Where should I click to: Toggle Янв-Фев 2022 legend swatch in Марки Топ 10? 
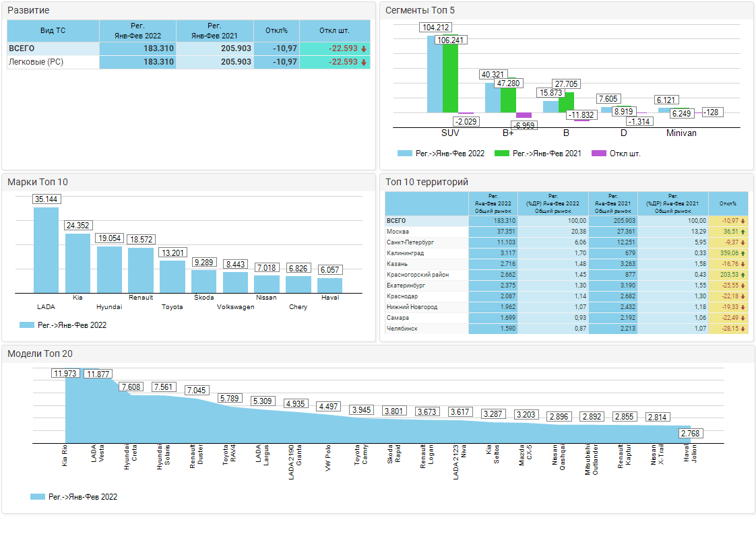pyautogui.click(x=27, y=325)
